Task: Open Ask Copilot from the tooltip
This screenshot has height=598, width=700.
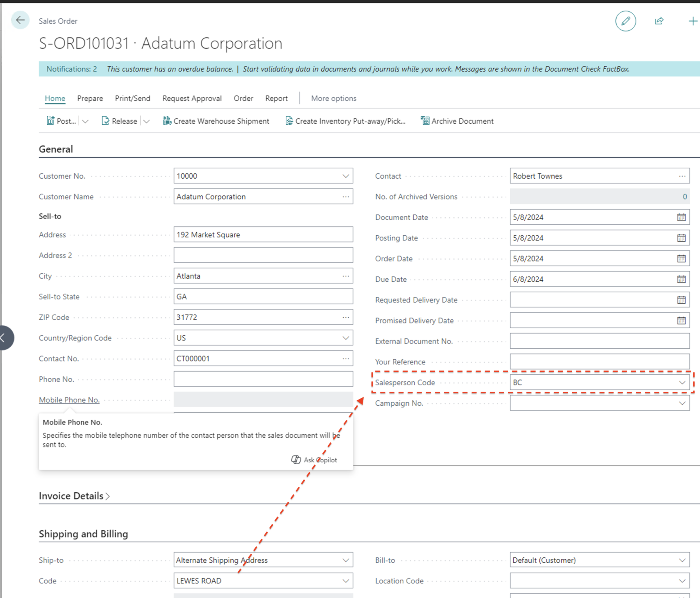Action: coord(313,459)
